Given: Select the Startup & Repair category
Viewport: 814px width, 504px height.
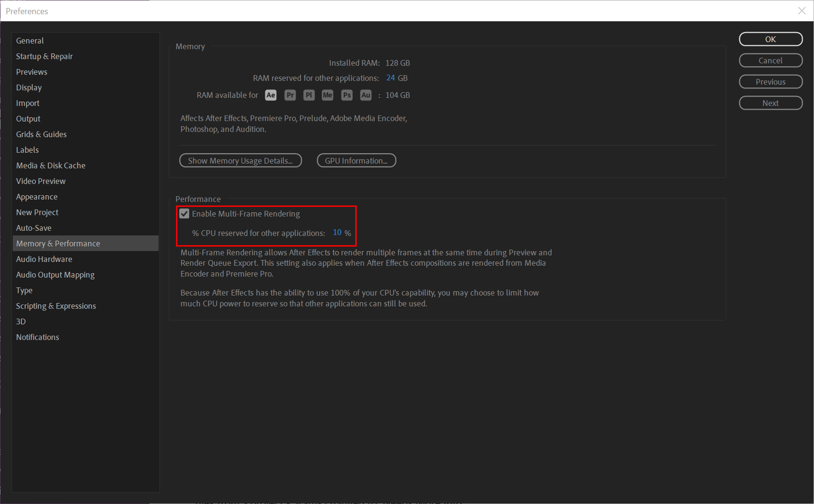Looking at the screenshot, I should pos(44,56).
